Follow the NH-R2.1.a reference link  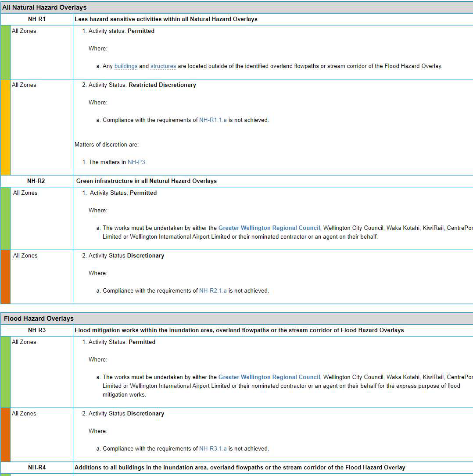click(213, 291)
